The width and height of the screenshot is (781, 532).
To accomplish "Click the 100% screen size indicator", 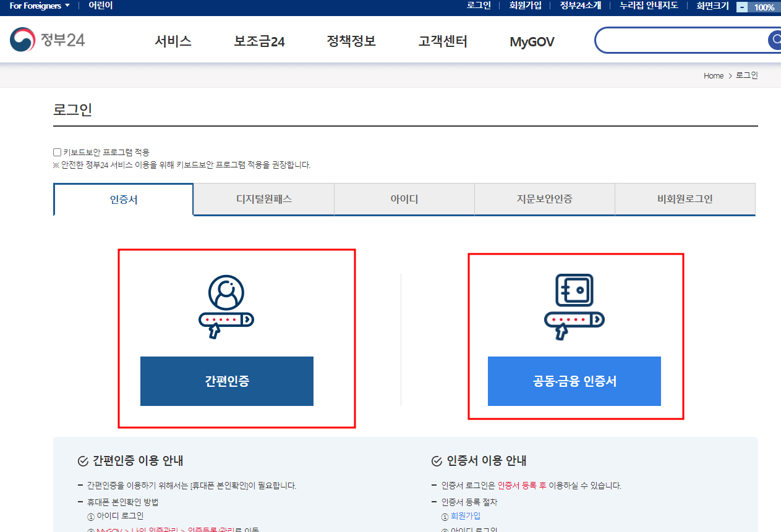I will tap(765, 7).
